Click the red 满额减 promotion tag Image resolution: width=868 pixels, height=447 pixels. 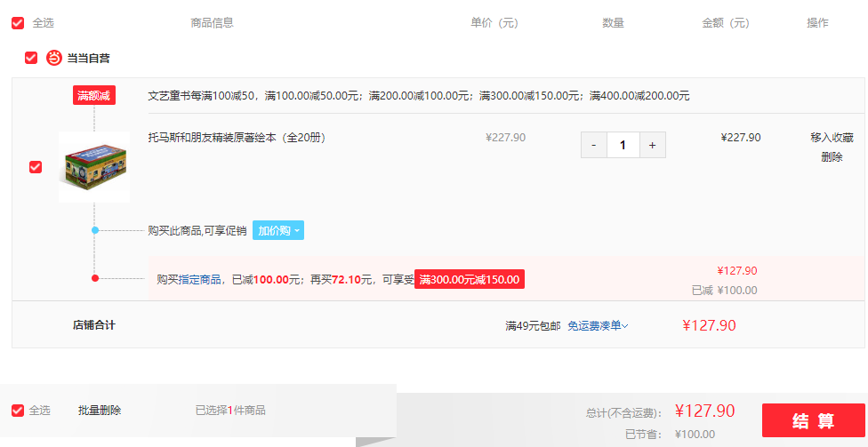[94, 95]
